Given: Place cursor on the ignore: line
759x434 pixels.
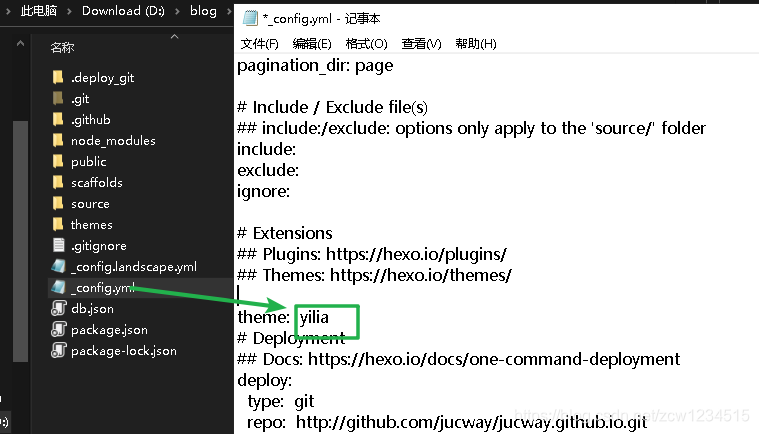Looking at the screenshot, I should pyautogui.click(x=264, y=192).
